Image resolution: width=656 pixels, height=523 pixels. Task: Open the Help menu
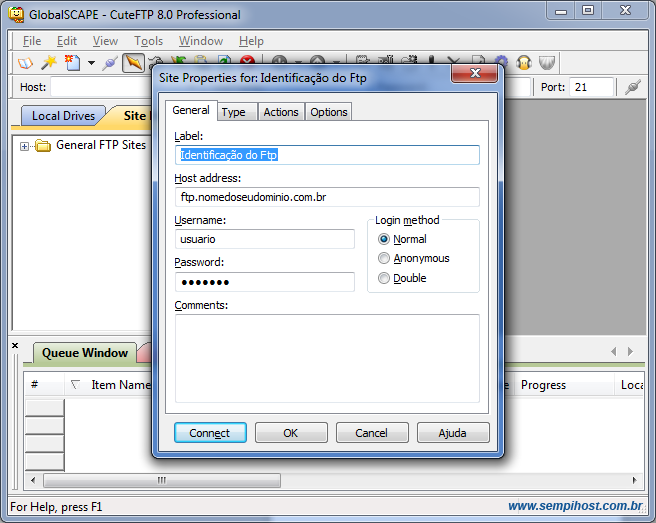pos(251,41)
